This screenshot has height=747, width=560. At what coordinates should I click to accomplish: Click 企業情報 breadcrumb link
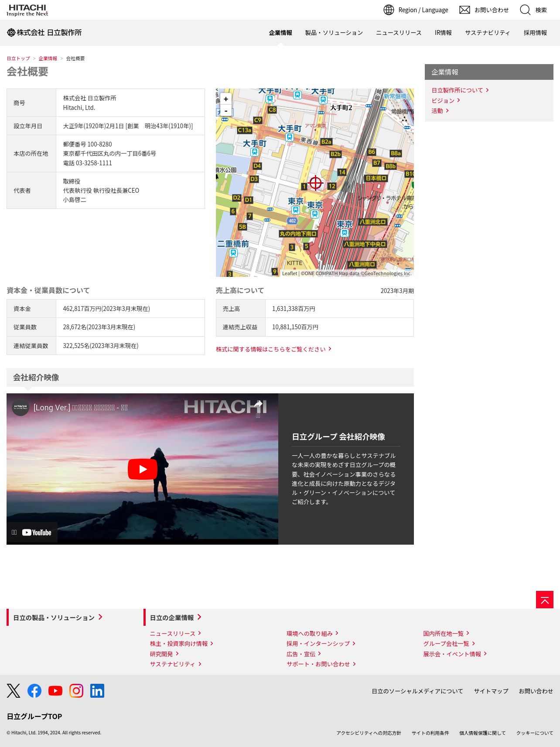click(x=48, y=58)
